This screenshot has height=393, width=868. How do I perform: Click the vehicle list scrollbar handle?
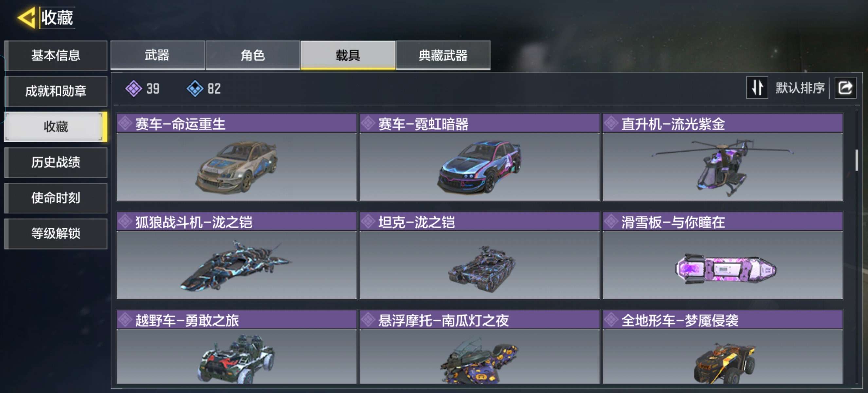pos(857,160)
